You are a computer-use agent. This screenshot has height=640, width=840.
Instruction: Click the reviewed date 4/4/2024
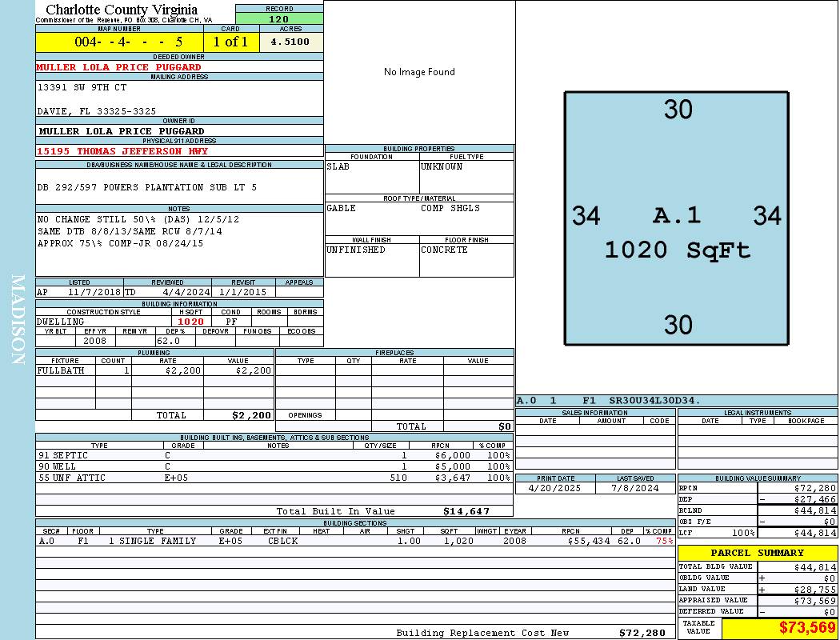[x=186, y=293]
